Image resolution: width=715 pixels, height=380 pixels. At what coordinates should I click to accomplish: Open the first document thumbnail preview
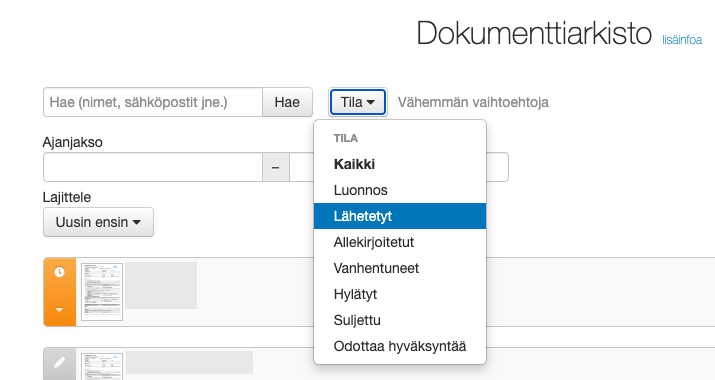102,292
